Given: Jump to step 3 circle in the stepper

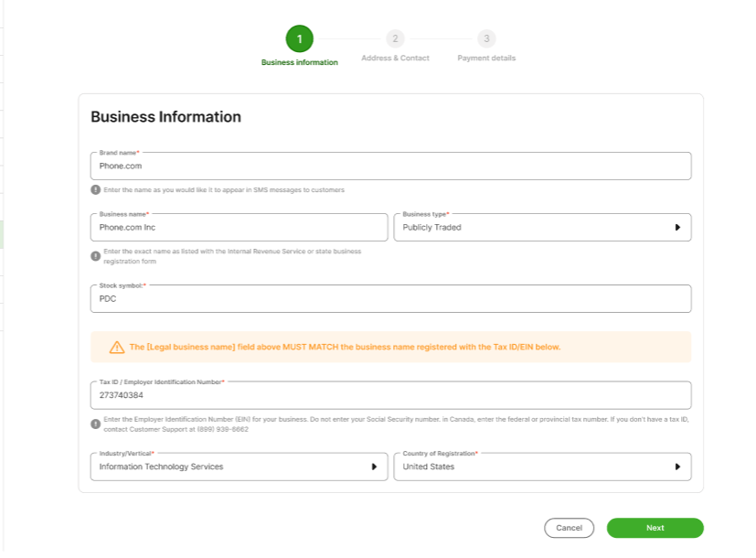Looking at the screenshot, I should click(486, 38).
